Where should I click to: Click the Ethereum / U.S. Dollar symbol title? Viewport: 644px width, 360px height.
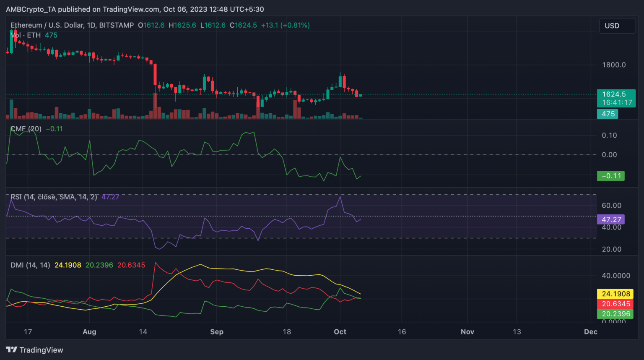point(72,25)
